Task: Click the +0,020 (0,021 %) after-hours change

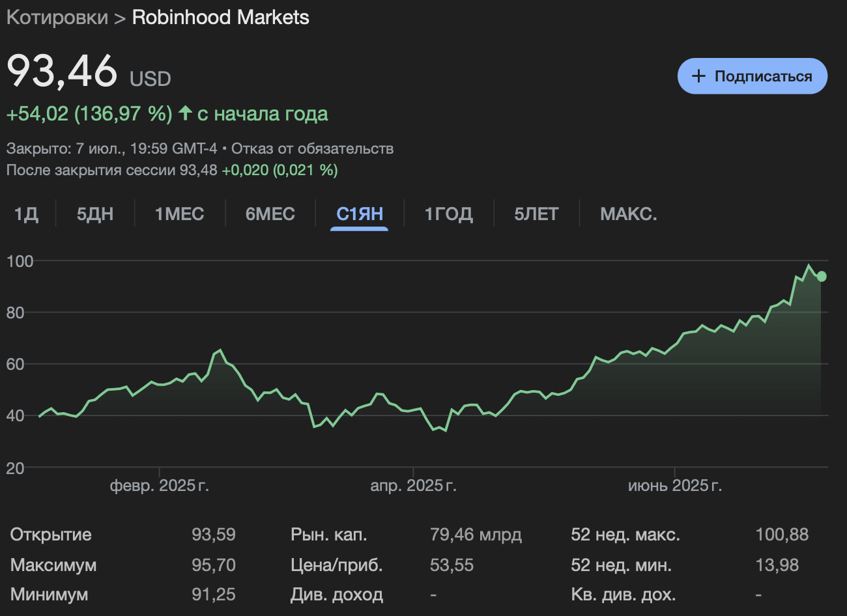Action: (x=280, y=171)
